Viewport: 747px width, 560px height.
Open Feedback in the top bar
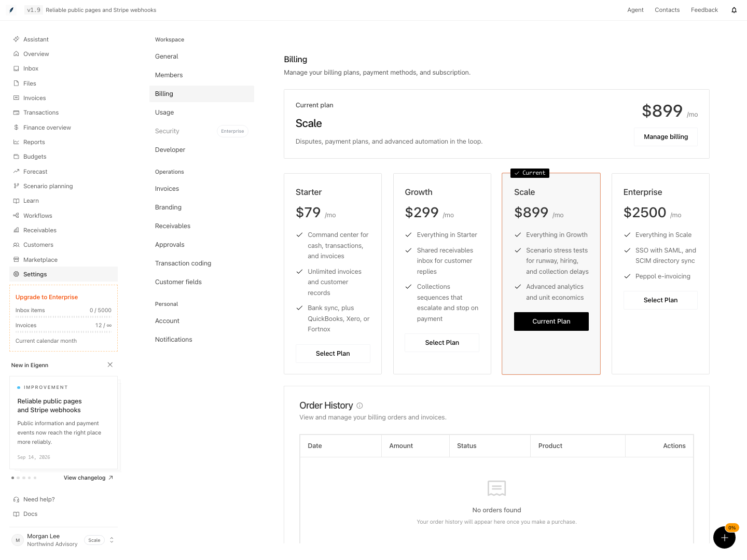704,10
